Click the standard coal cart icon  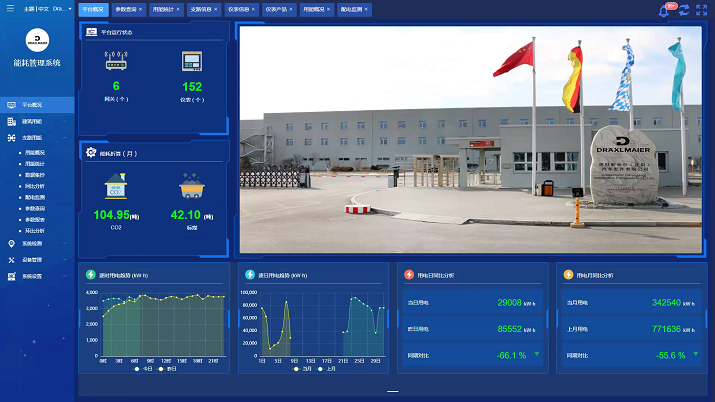click(187, 186)
